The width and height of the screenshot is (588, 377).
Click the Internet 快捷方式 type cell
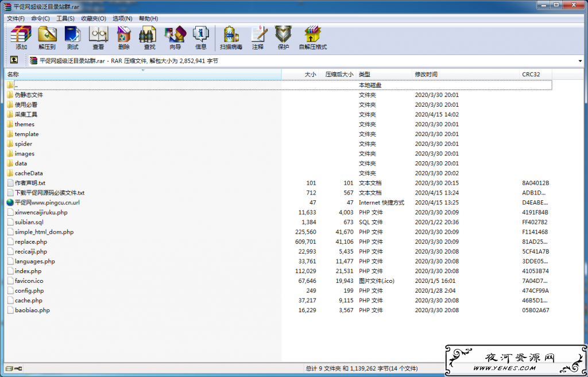381,203
